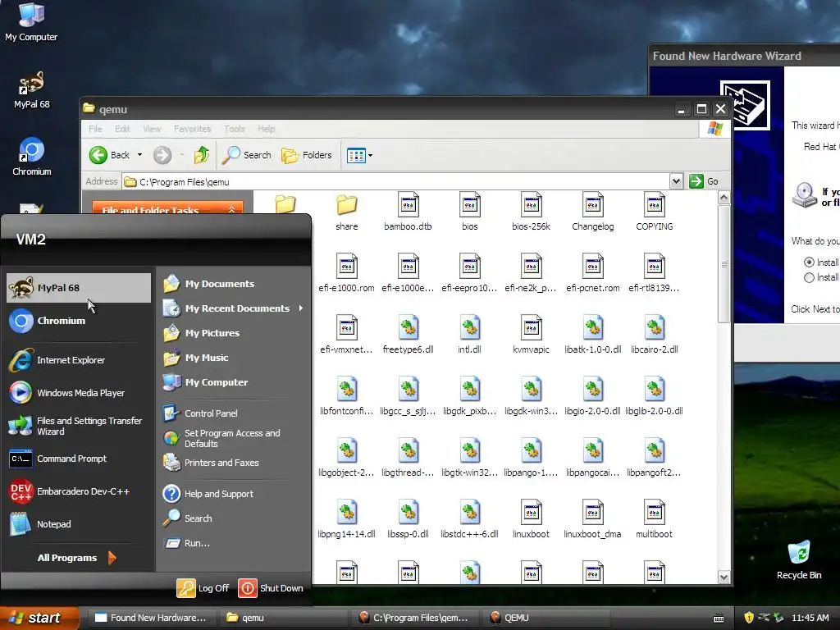The image size is (840, 630).
Task: Select libpng14-14.dll file
Action: tap(347, 519)
